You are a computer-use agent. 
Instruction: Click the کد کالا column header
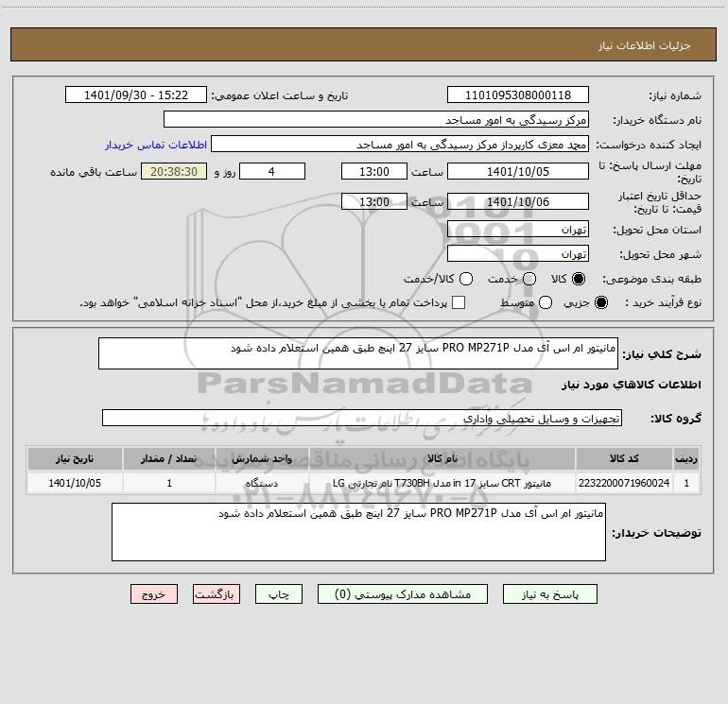pos(624,458)
